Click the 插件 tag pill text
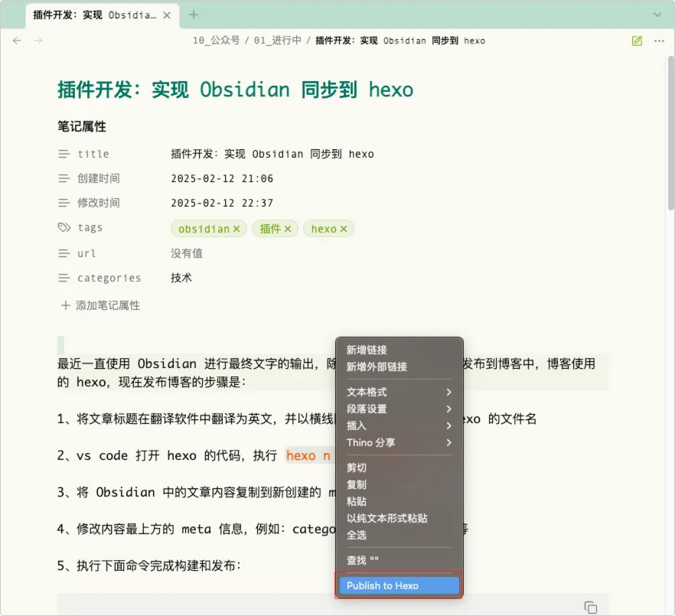Viewport: 675px width, 616px height. coord(270,229)
